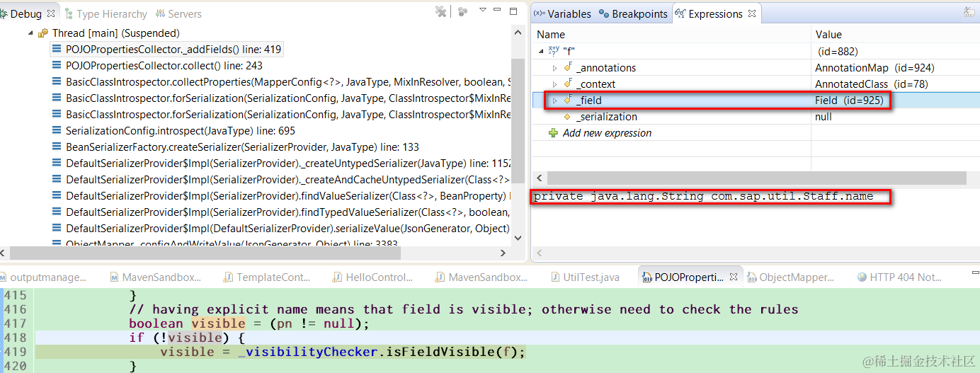Click the Thread [main] thread icon
The image size is (980, 373).
point(43,33)
